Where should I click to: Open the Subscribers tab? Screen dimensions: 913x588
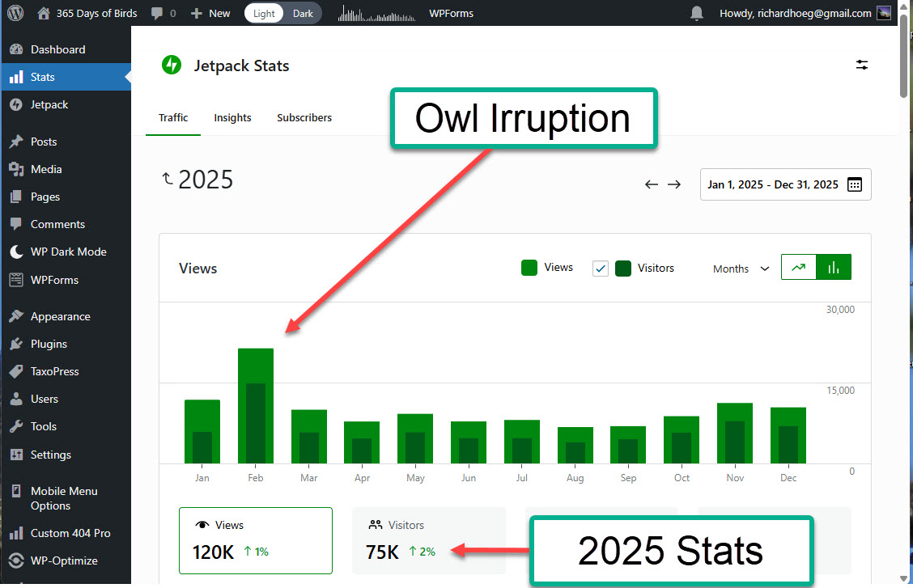304,117
